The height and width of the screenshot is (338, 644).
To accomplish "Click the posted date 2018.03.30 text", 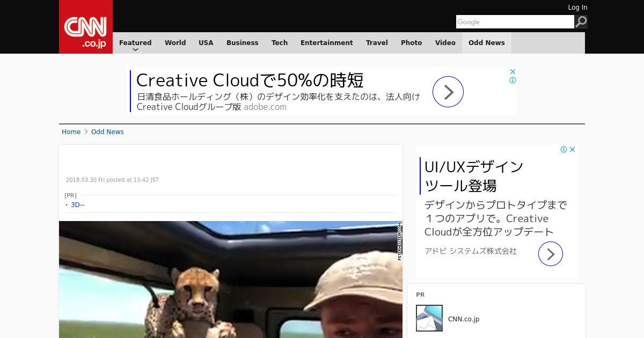I will tap(112, 180).
